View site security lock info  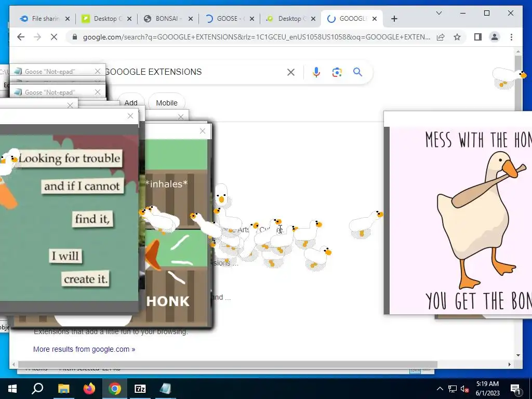tap(75, 37)
